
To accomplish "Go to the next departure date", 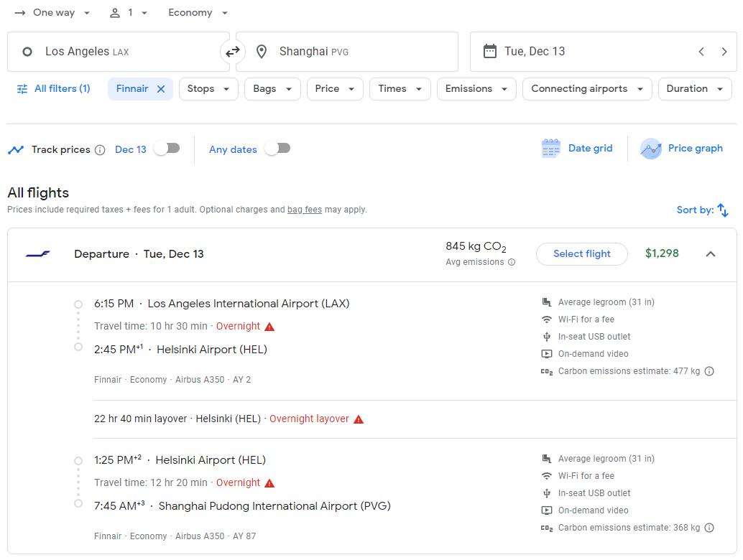I will [724, 52].
